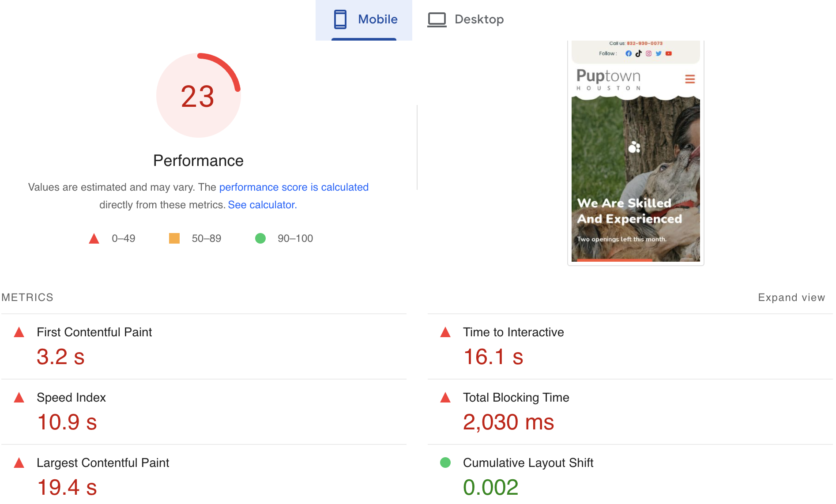836x504 pixels.
Task: Open the performance score is calculated link
Action: click(x=294, y=187)
